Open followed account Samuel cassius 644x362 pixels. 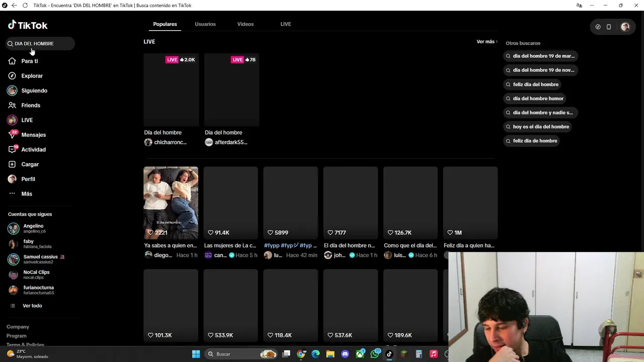36,259
